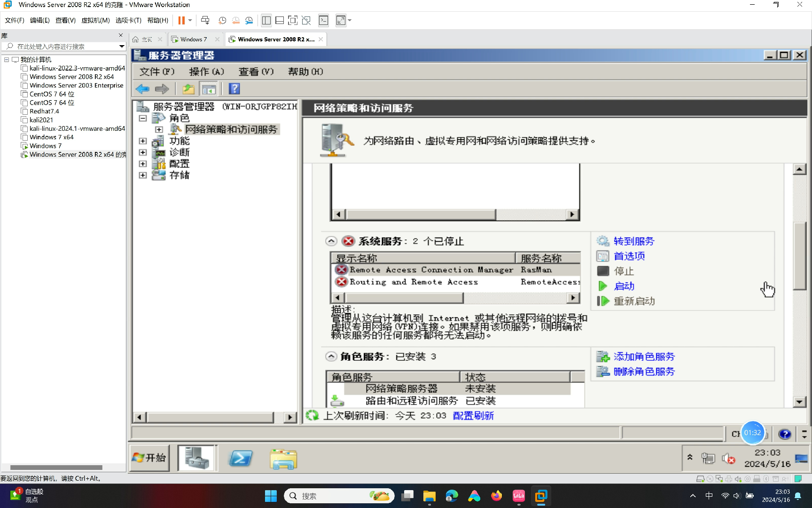The image size is (812, 508).
Task: Click the 配置刷新 link at the bottom
Action: click(473, 415)
